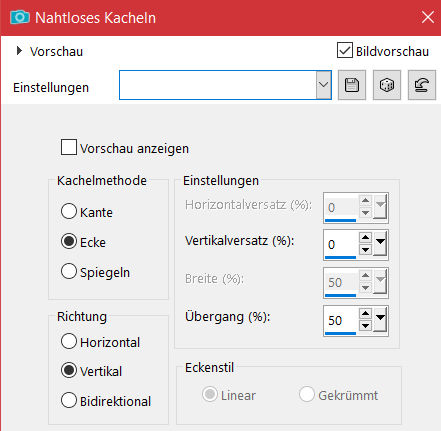Expand the Vorschau disclosure triangle
This screenshot has width=441, height=431.
click(19, 51)
